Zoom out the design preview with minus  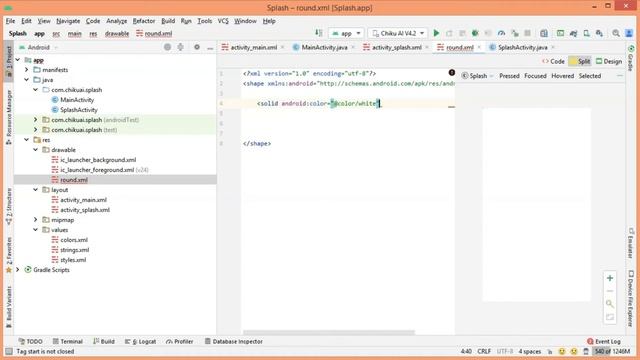[610, 291]
